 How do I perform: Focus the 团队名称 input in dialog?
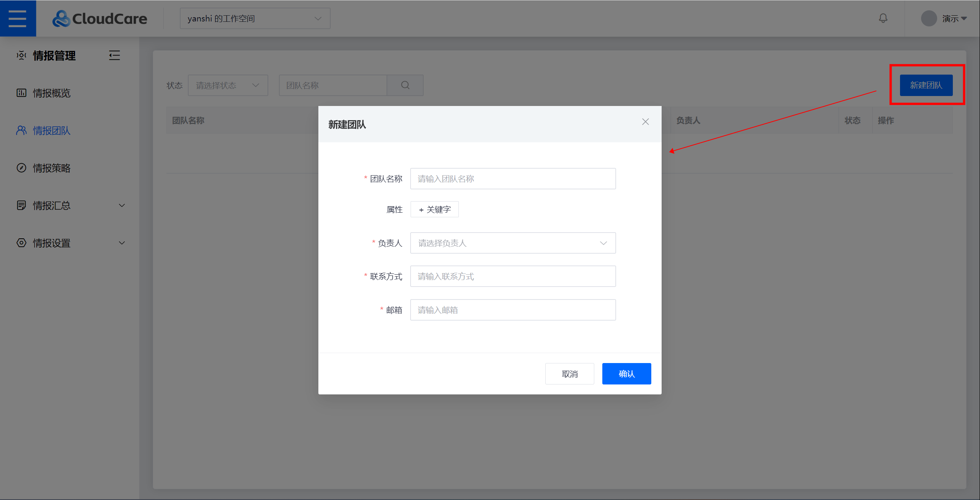pyautogui.click(x=513, y=179)
